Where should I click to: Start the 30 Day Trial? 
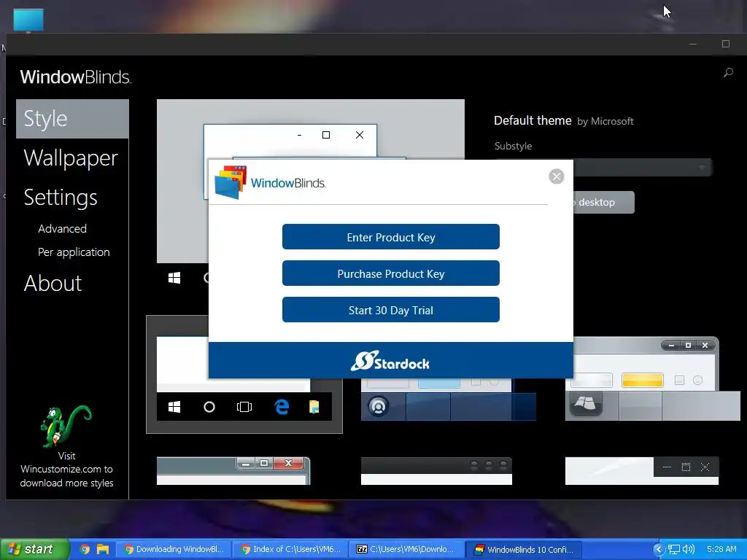(x=391, y=310)
